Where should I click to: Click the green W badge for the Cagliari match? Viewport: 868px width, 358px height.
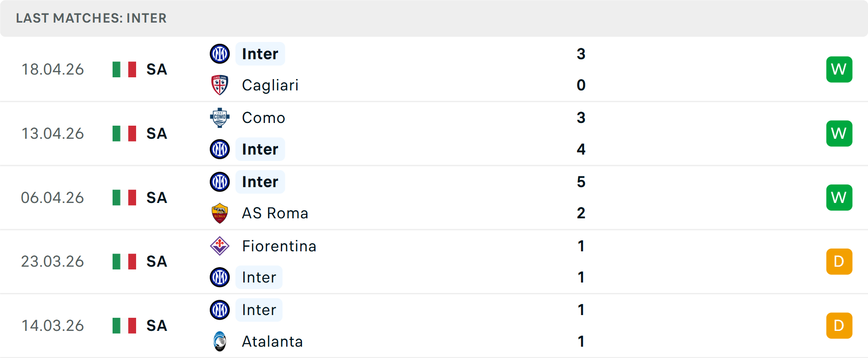pyautogui.click(x=839, y=69)
